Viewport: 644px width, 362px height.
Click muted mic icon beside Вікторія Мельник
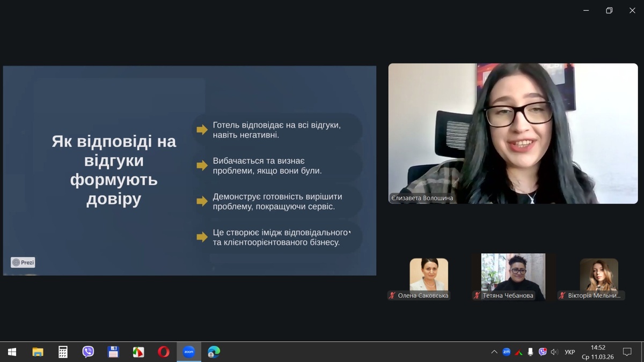click(562, 295)
